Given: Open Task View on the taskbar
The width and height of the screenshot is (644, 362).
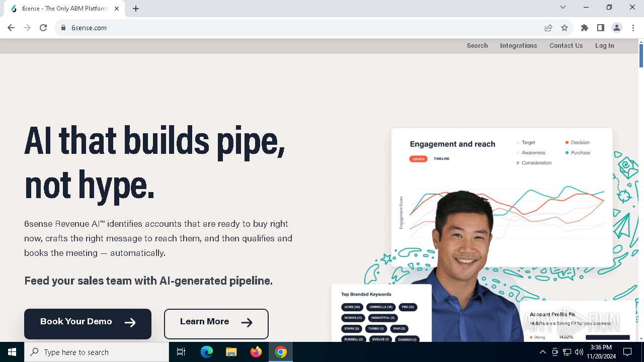Looking at the screenshot, I should click(181, 352).
